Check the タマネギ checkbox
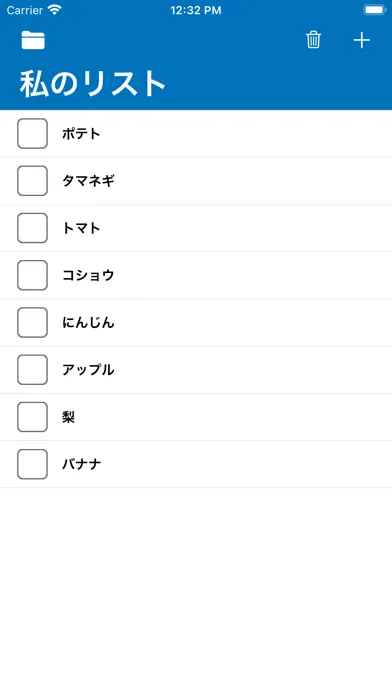392x696 pixels. [x=32, y=181]
